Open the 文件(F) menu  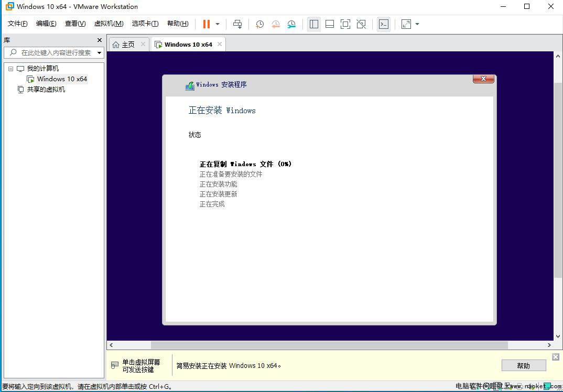[18, 24]
